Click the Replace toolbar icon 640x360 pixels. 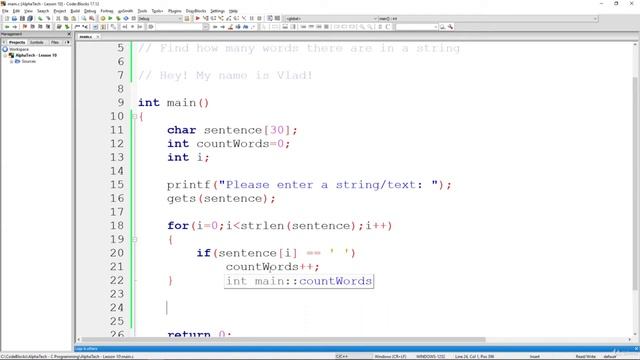point(92,18)
